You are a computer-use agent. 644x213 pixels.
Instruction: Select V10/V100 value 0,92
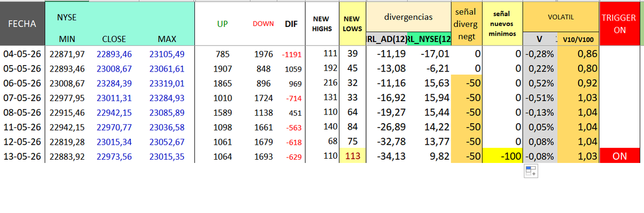coord(588,83)
